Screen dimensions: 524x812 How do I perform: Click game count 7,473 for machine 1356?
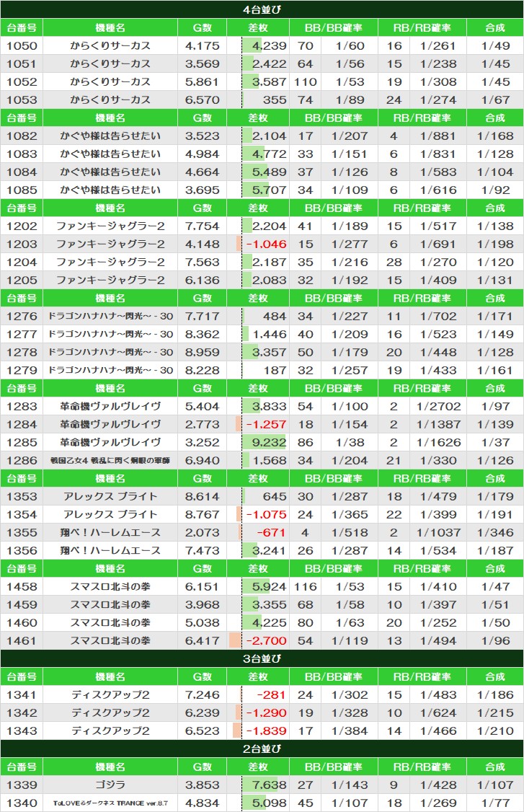click(203, 550)
